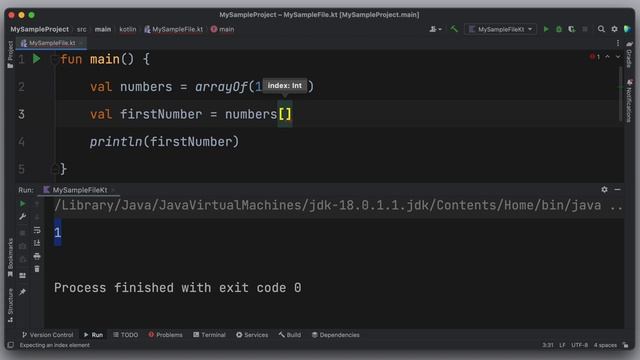Click the layout icon in Run panel
This screenshot has height=360, width=640.
[22, 276]
